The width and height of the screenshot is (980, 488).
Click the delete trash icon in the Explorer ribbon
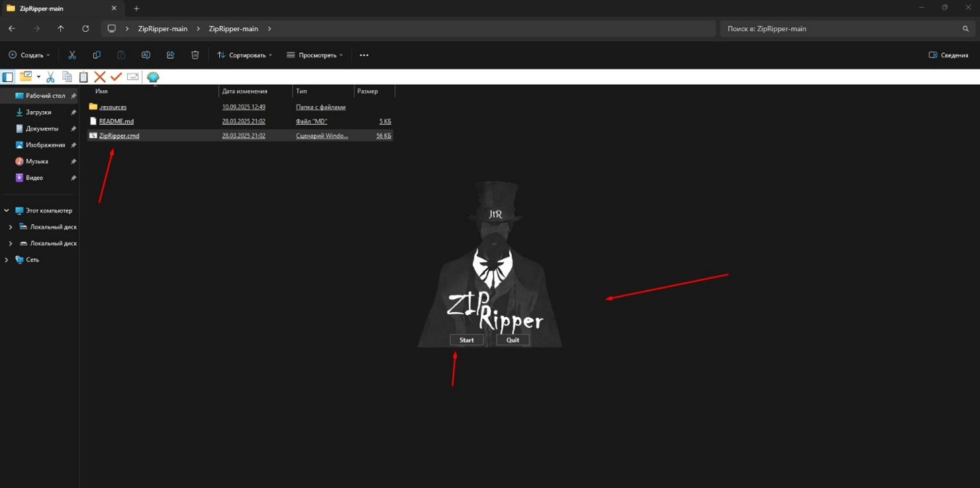[195, 55]
